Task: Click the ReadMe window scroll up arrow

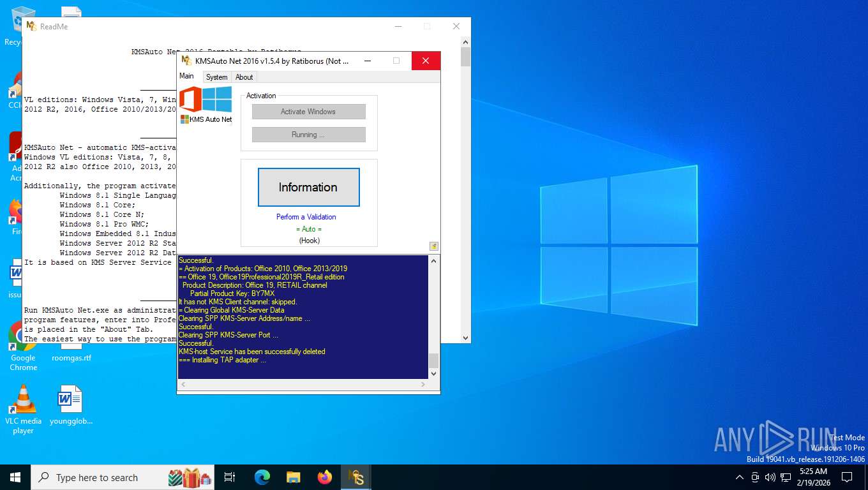Action: tap(465, 41)
